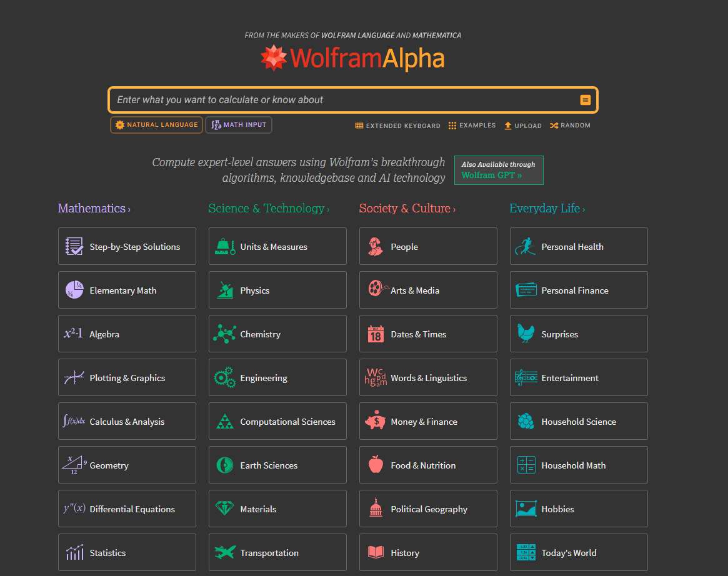Click the WolframAlpha logo
The height and width of the screenshot is (576, 728).
point(352,58)
